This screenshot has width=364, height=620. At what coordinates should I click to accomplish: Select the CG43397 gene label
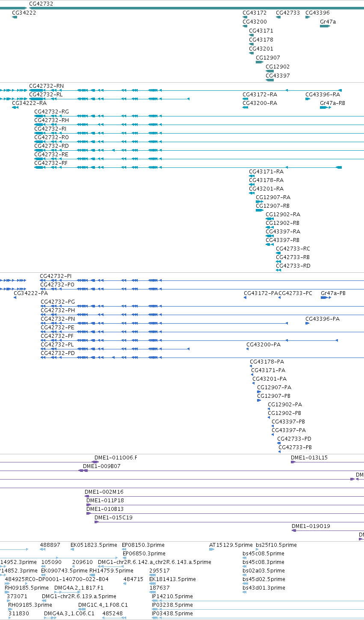point(278,76)
